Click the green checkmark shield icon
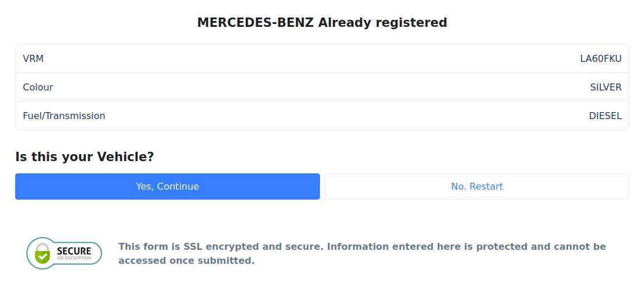 coord(42,257)
